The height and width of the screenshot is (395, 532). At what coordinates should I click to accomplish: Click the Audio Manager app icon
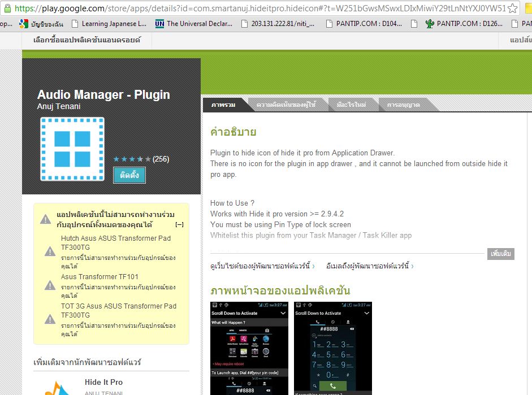click(72, 149)
